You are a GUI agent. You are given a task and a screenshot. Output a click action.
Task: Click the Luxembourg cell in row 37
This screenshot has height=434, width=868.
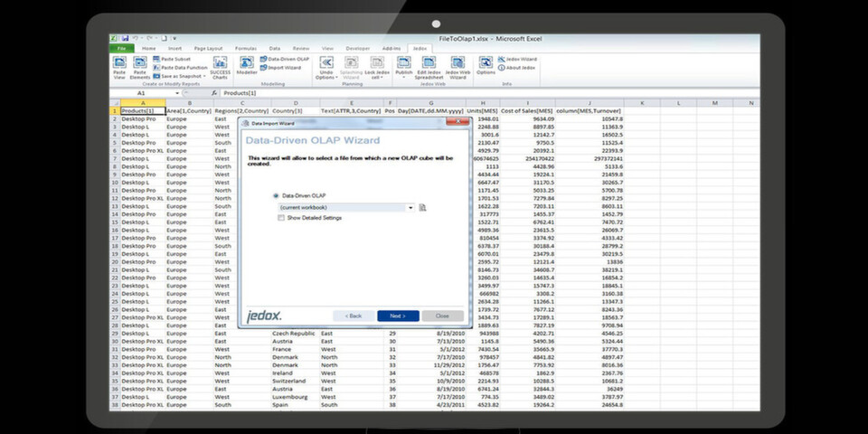[x=295, y=397]
